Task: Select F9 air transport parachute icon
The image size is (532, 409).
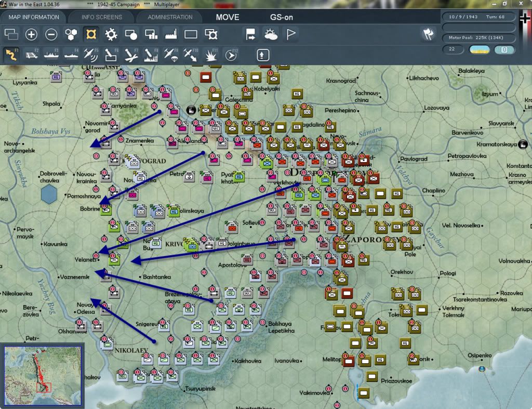Action: click(171, 55)
